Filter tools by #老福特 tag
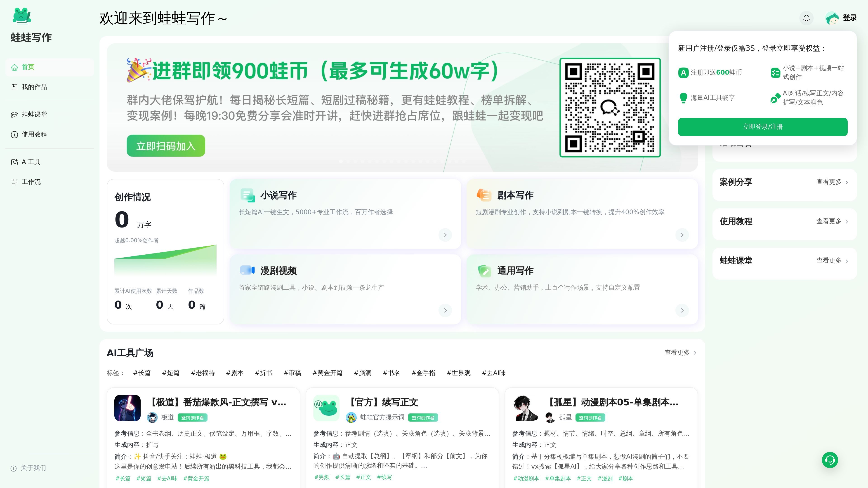 [x=203, y=373]
